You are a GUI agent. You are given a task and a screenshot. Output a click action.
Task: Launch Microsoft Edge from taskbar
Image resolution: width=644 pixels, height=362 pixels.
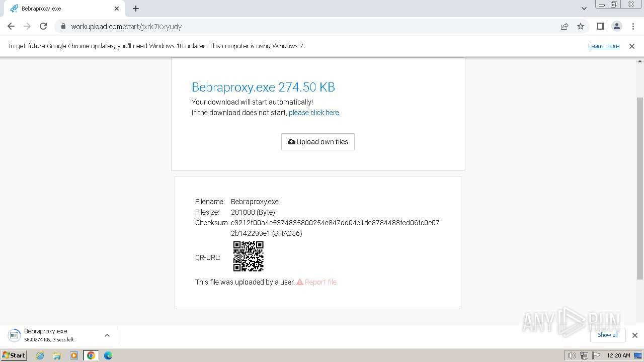(x=108, y=355)
